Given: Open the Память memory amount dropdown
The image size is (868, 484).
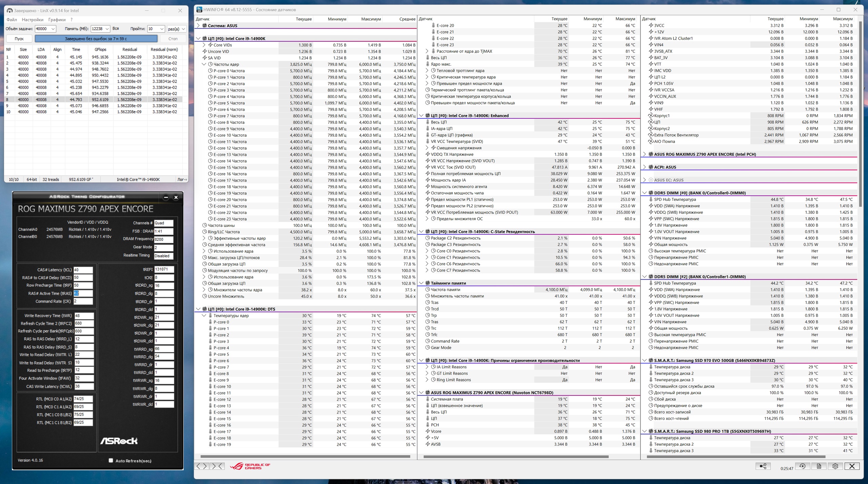Looking at the screenshot, I should [107, 29].
